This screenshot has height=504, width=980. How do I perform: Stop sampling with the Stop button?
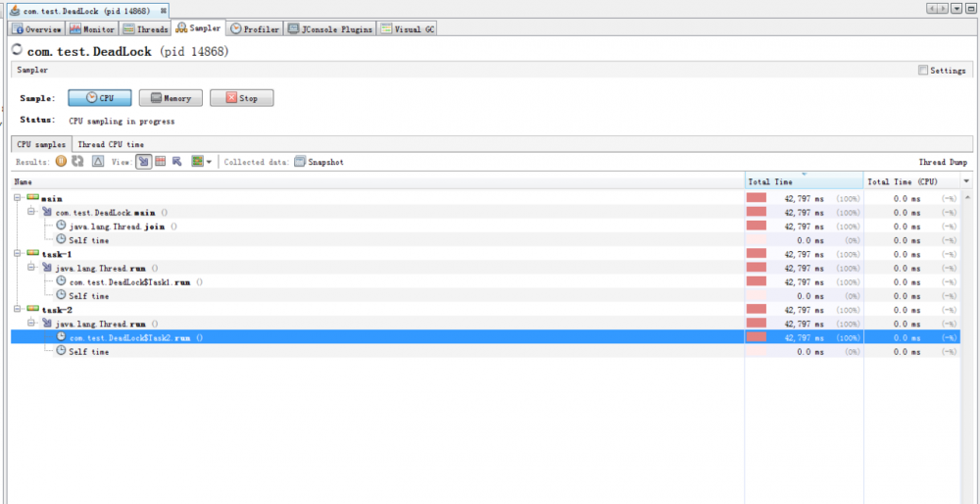241,98
